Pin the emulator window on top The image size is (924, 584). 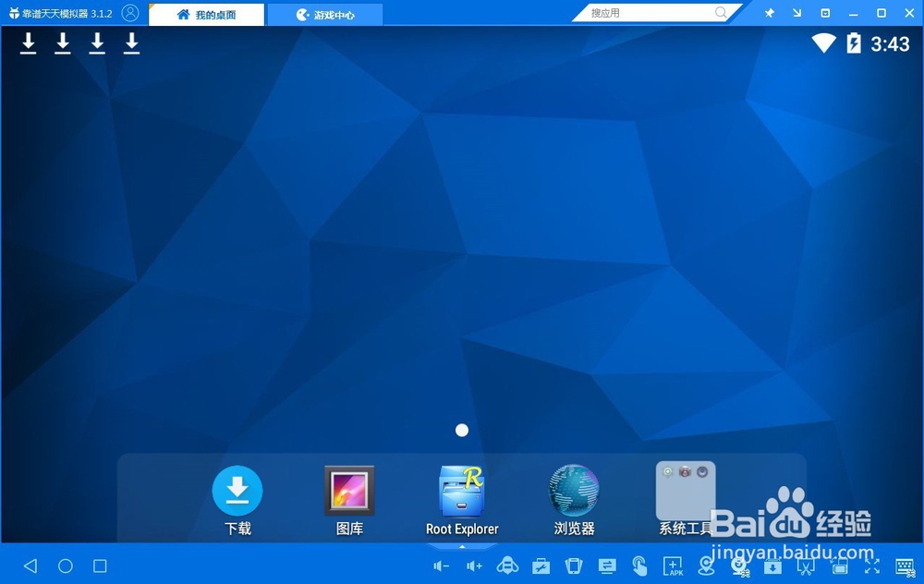[769, 13]
